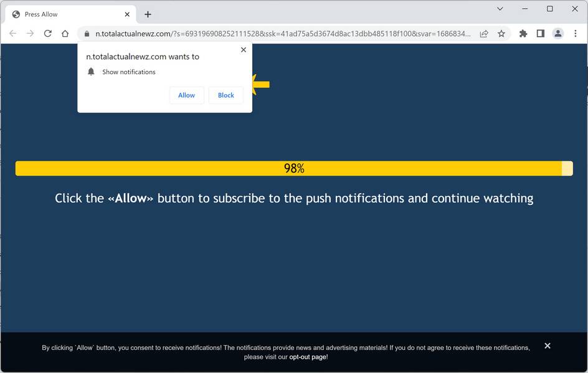Click the yellow 98% progress bar
This screenshot has height=373, width=588.
[293, 168]
